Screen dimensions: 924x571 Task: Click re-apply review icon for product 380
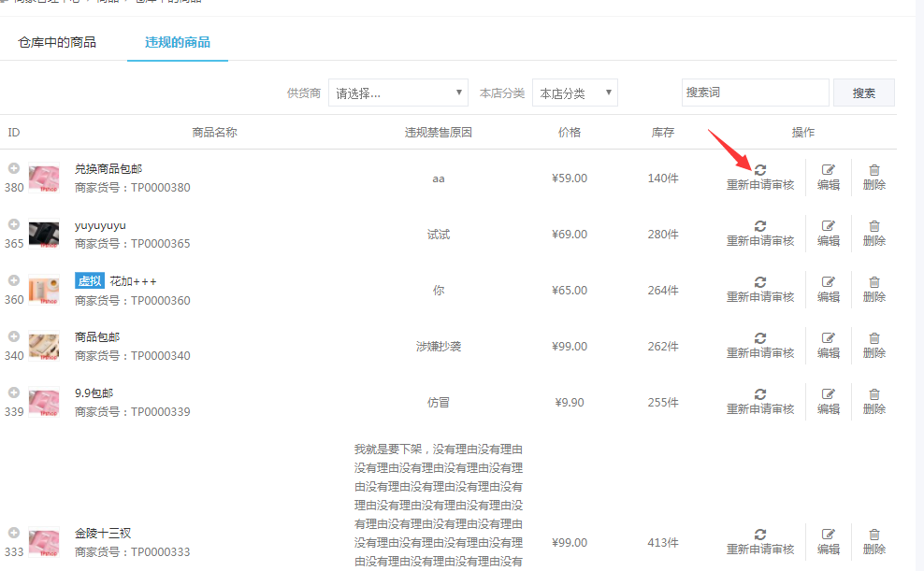click(x=759, y=171)
